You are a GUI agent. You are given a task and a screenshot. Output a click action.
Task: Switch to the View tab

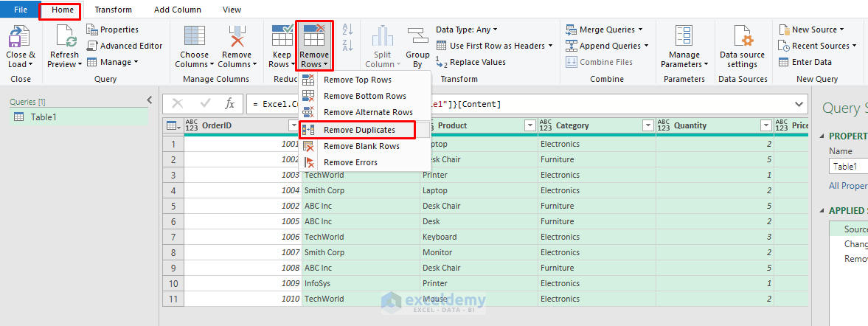pos(232,10)
